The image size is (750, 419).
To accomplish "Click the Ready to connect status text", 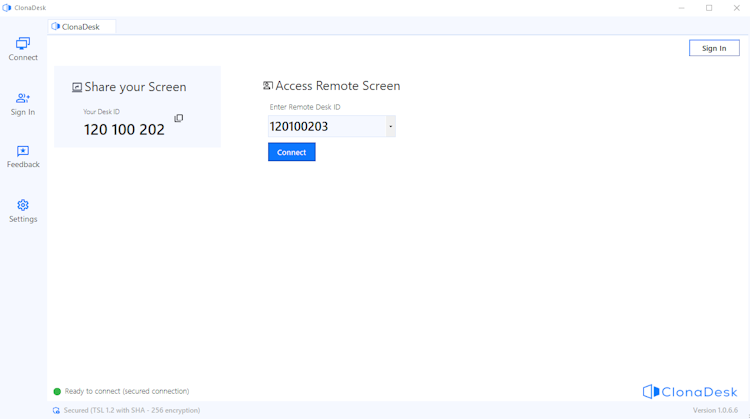I will point(127,391).
